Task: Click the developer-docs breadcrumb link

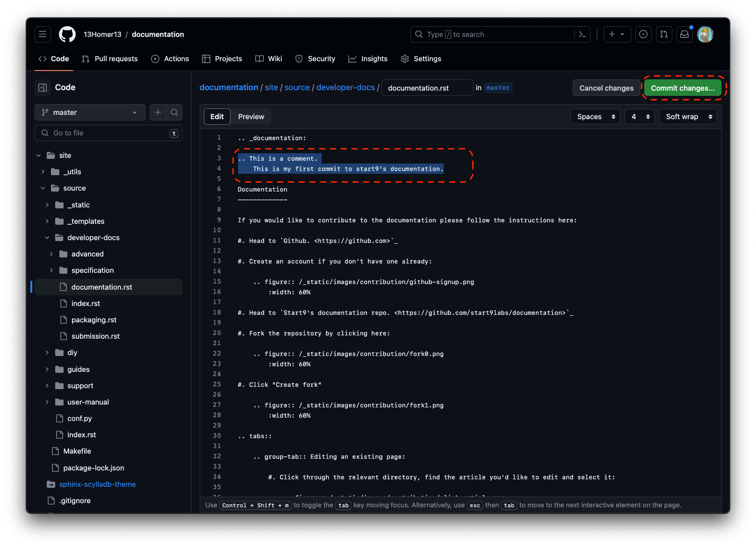Action: (x=346, y=87)
